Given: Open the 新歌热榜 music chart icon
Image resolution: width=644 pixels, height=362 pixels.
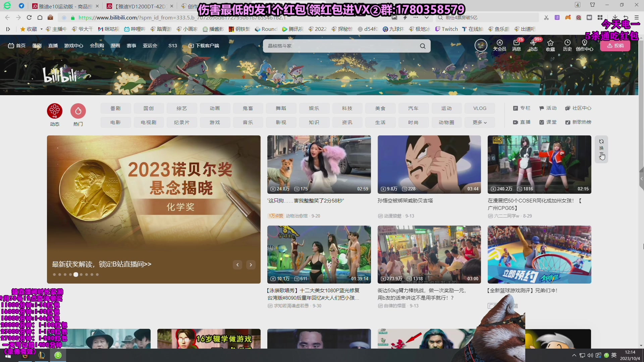Looking at the screenshot, I should click(578, 122).
